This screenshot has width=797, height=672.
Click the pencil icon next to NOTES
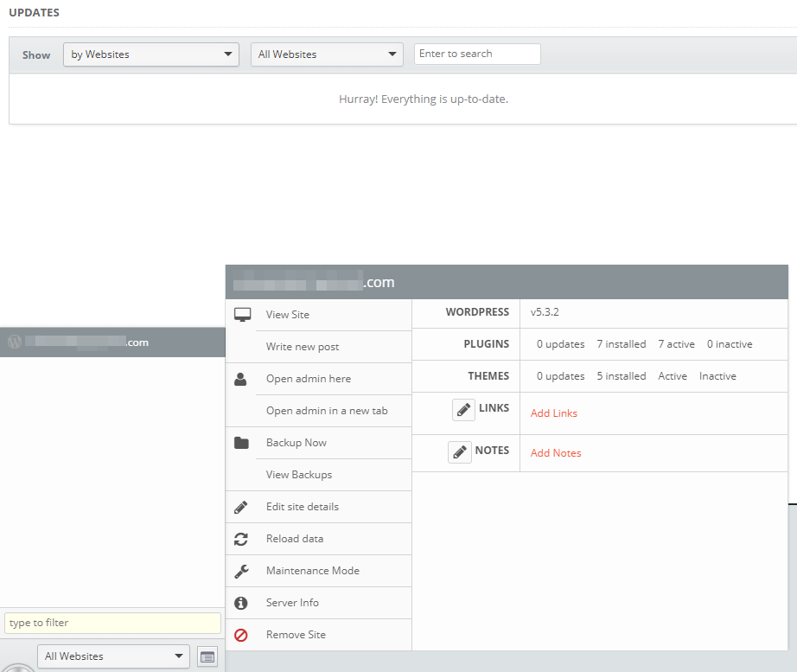459,451
